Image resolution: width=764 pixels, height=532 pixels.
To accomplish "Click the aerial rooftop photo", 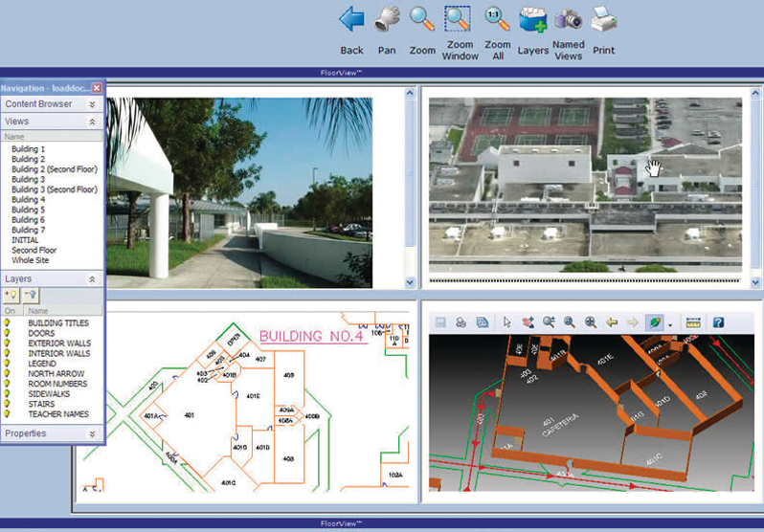I will pos(585,185).
